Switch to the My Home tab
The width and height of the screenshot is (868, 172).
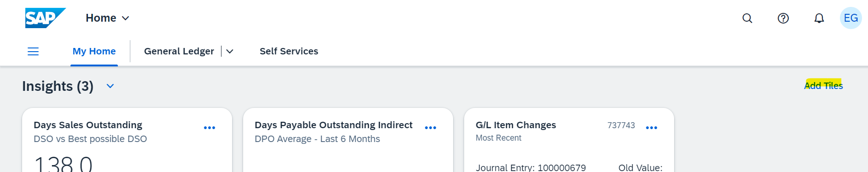tap(94, 51)
